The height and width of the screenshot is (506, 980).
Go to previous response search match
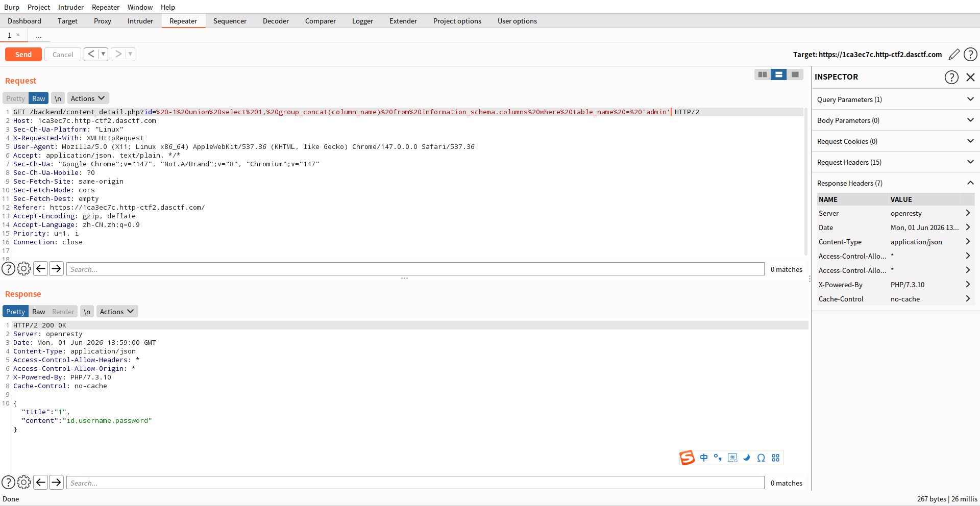[x=41, y=483]
